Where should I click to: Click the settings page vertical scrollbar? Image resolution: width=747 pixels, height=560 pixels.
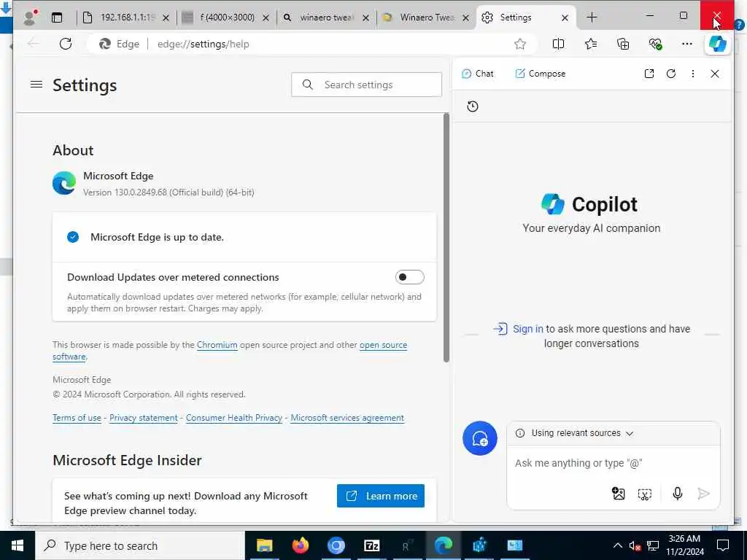[x=446, y=238]
